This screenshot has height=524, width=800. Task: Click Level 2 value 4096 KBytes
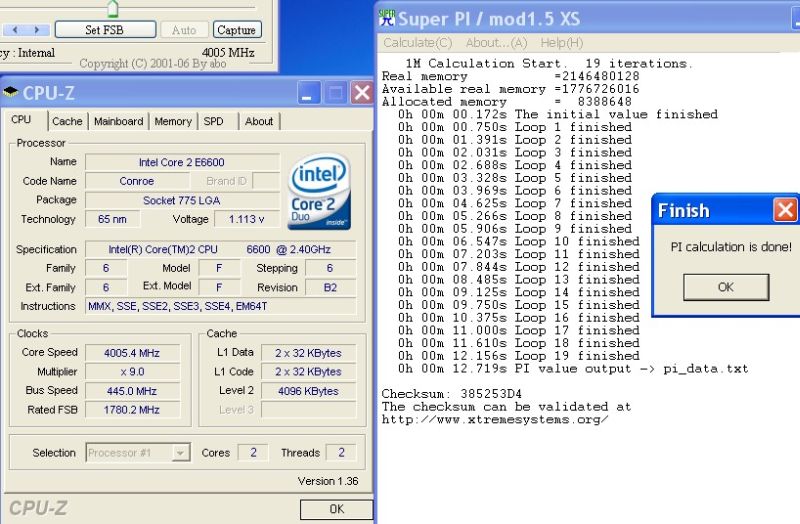308,391
